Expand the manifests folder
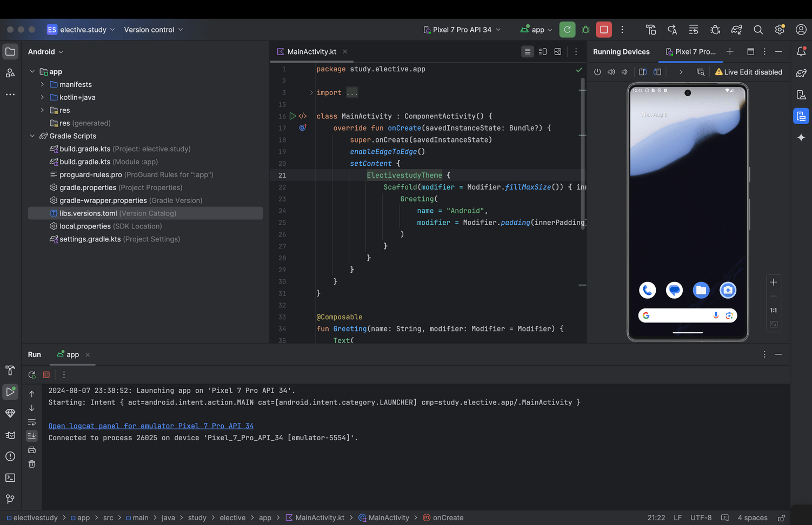Screen dimensions: 812x525 click(x=43, y=84)
